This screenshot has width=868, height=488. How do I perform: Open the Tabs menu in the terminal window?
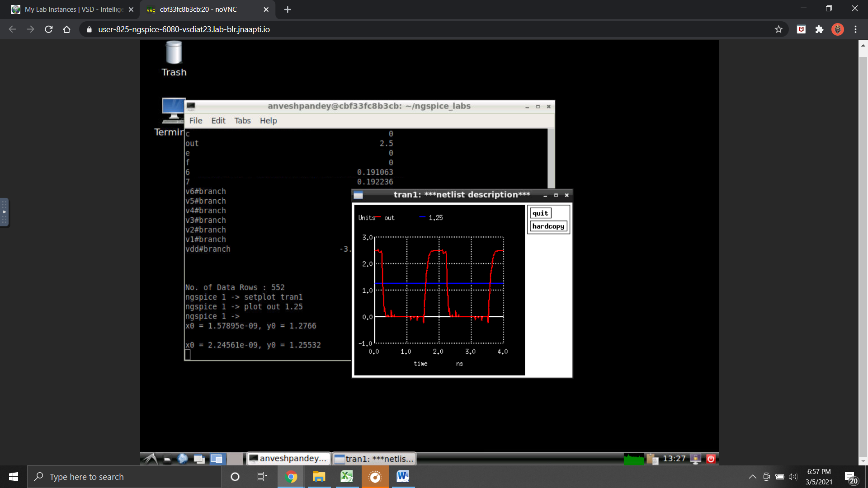[x=242, y=121]
